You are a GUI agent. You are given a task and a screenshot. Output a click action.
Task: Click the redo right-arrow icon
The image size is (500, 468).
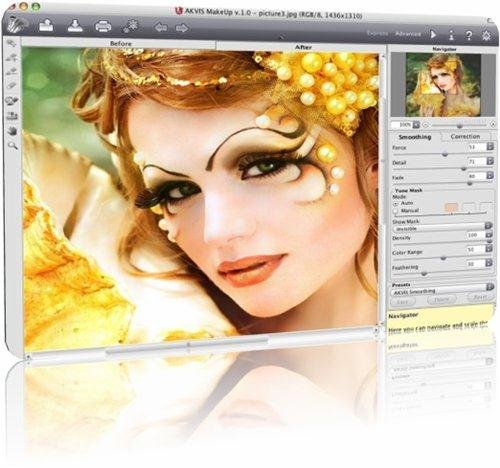point(182,28)
